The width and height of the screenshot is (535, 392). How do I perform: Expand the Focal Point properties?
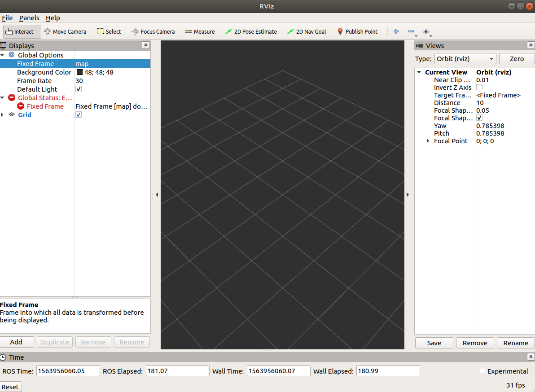pos(427,141)
